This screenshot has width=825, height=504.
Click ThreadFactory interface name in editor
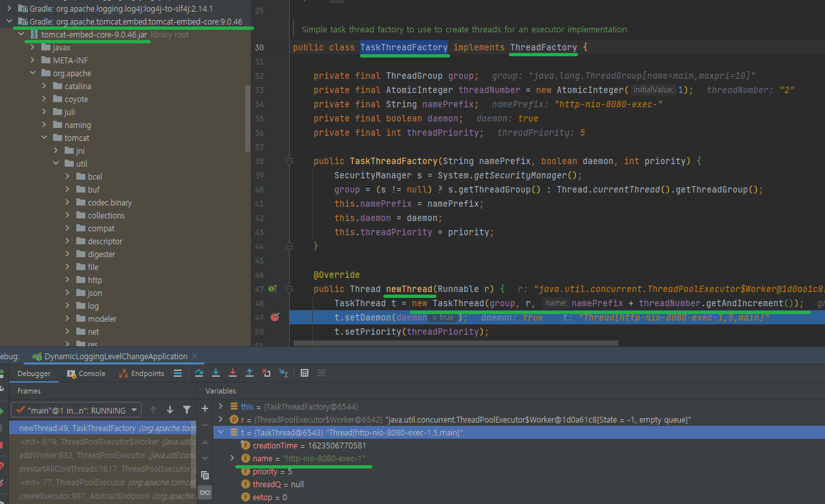pos(544,47)
